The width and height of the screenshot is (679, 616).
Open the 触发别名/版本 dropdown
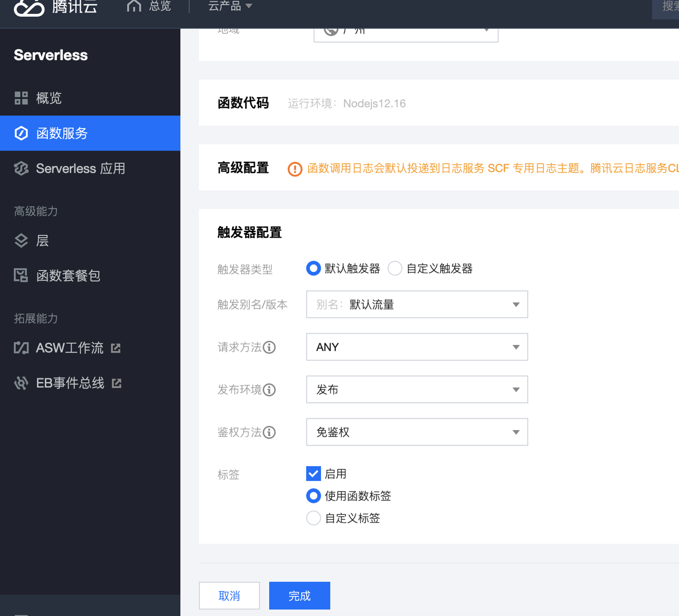(417, 304)
